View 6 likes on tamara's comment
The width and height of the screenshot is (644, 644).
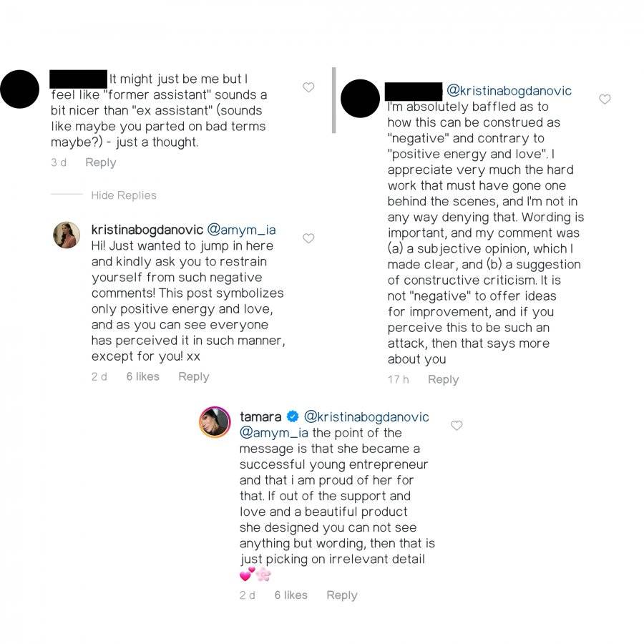[x=291, y=595]
